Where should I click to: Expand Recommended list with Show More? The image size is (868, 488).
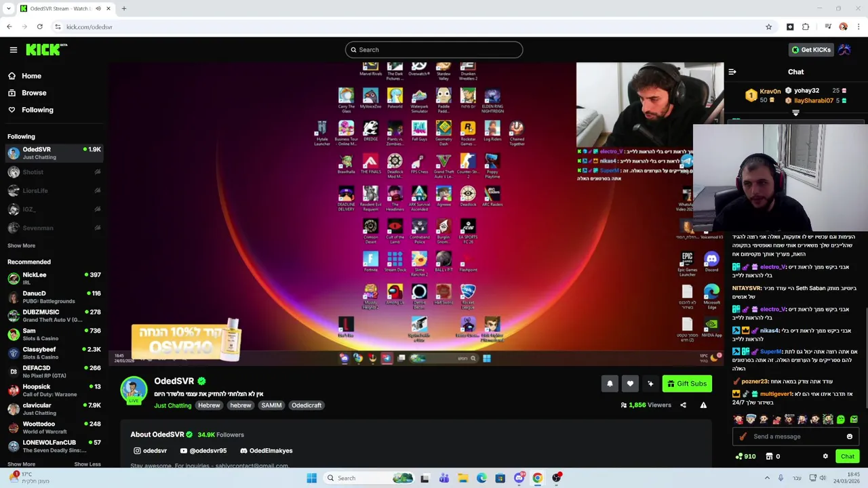[x=21, y=464]
